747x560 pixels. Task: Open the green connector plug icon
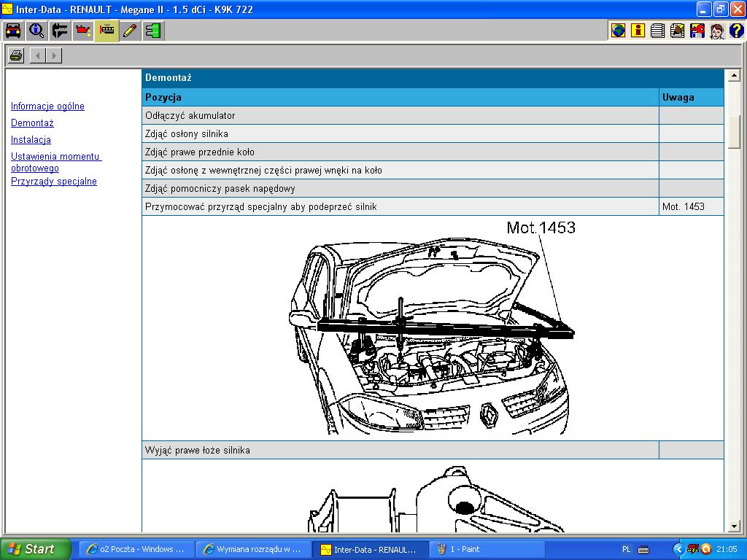click(x=153, y=31)
